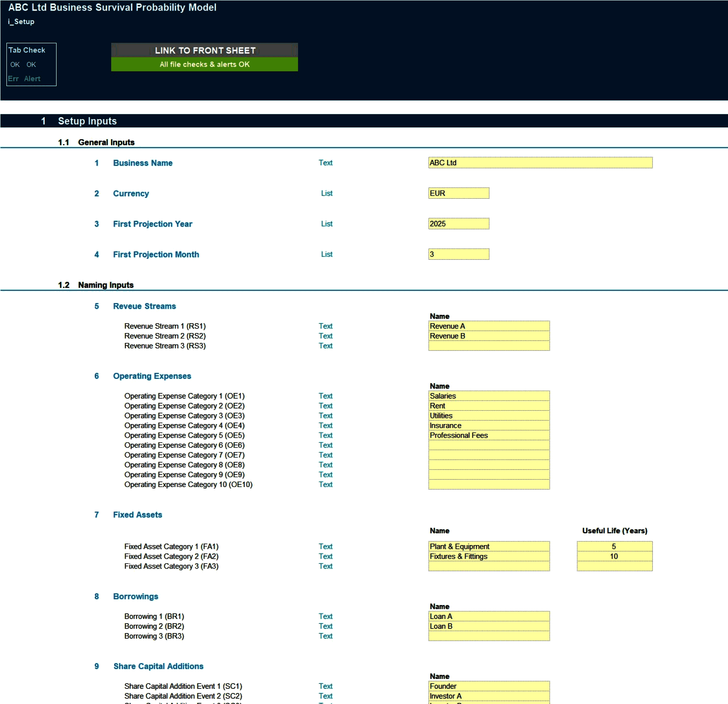The height and width of the screenshot is (704, 728).
Task: Click the Professional Fees expense cell
Action: (x=489, y=435)
